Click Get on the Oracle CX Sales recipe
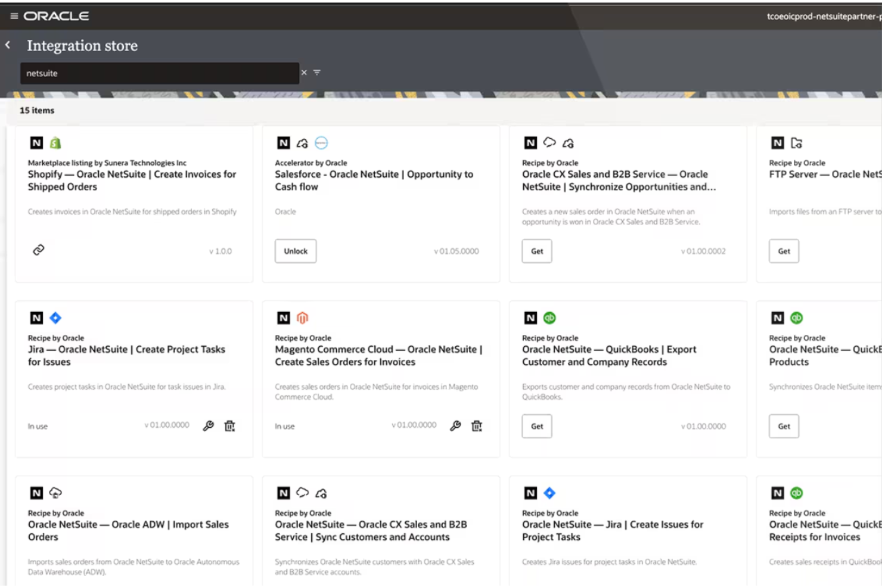This screenshot has width=882, height=588. pyautogui.click(x=536, y=251)
